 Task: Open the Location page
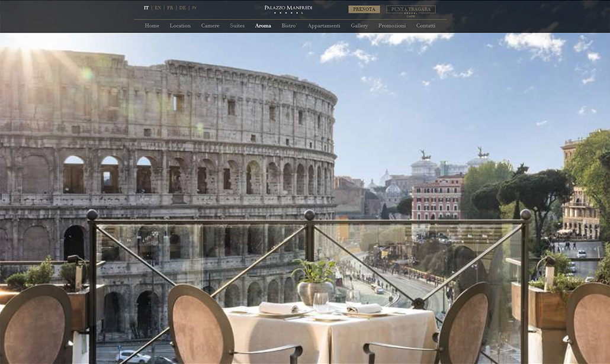click(180, 26)
